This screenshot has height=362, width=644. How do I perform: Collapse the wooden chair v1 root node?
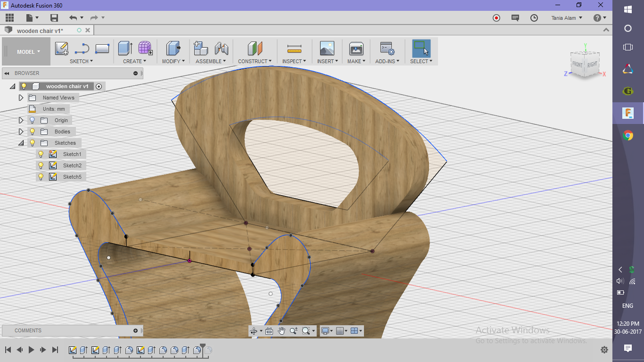tap(12, 86)
